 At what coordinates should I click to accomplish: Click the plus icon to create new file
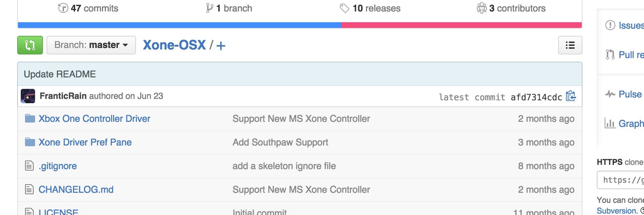point(221,46)
